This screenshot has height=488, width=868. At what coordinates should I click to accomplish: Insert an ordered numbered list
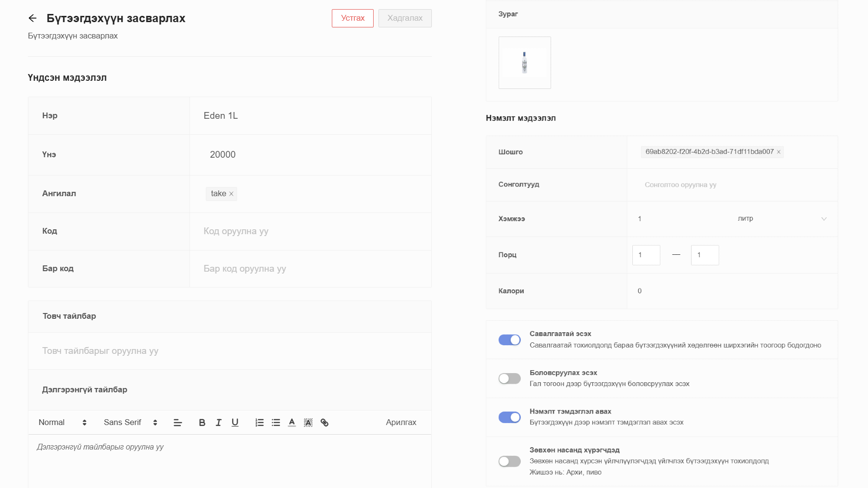click(x=259, y=423)
